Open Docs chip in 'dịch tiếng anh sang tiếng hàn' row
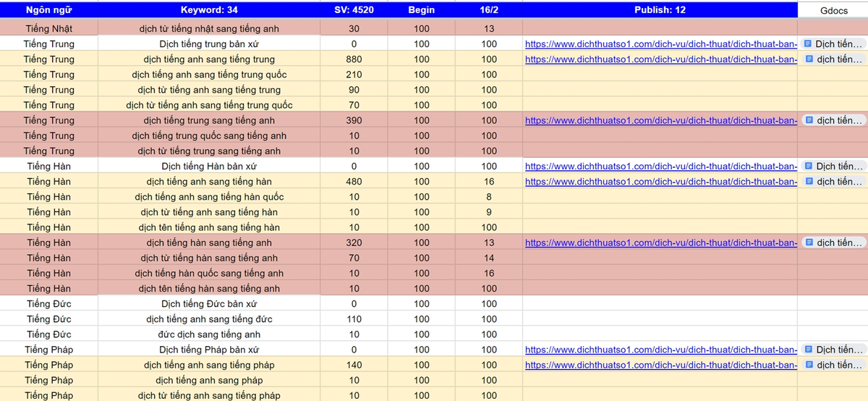868x401 pixels. [834, 182]
